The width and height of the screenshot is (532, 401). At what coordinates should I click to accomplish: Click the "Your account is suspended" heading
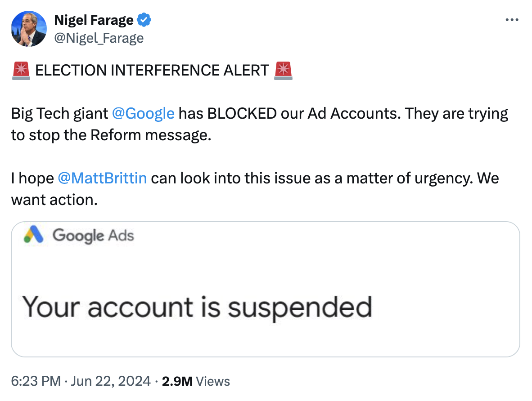point(197,307)
